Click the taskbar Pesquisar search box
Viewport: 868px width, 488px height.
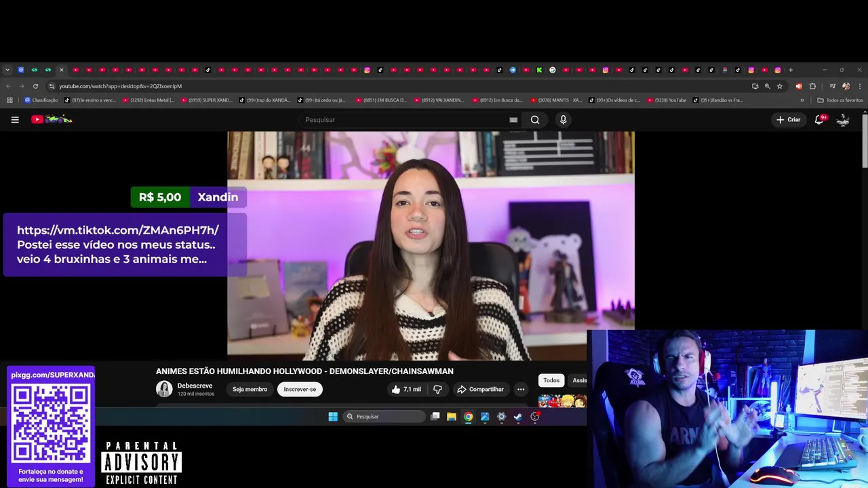384,416
